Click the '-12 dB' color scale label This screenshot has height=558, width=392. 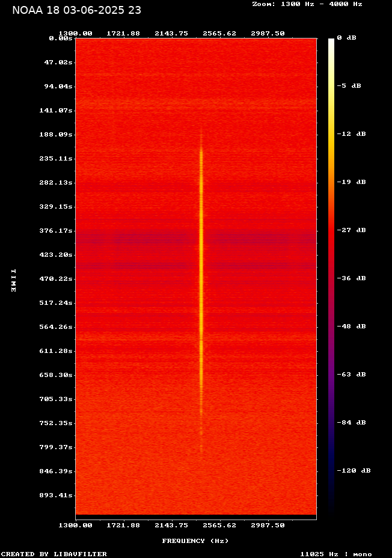(352, 134)
